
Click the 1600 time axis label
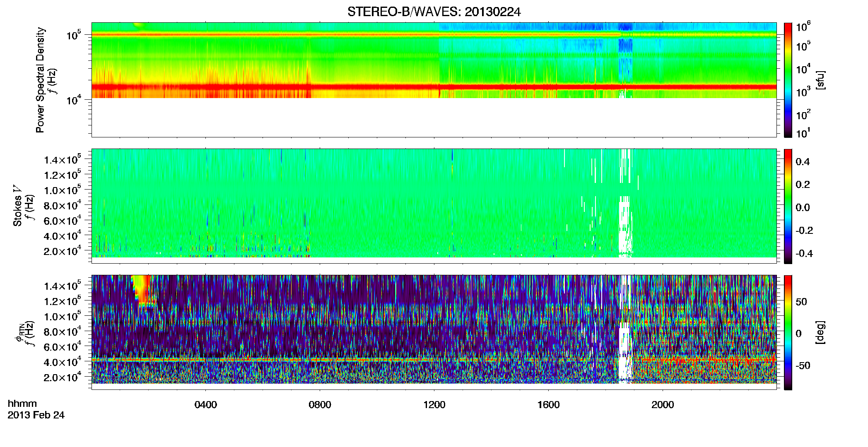(549, 405)
